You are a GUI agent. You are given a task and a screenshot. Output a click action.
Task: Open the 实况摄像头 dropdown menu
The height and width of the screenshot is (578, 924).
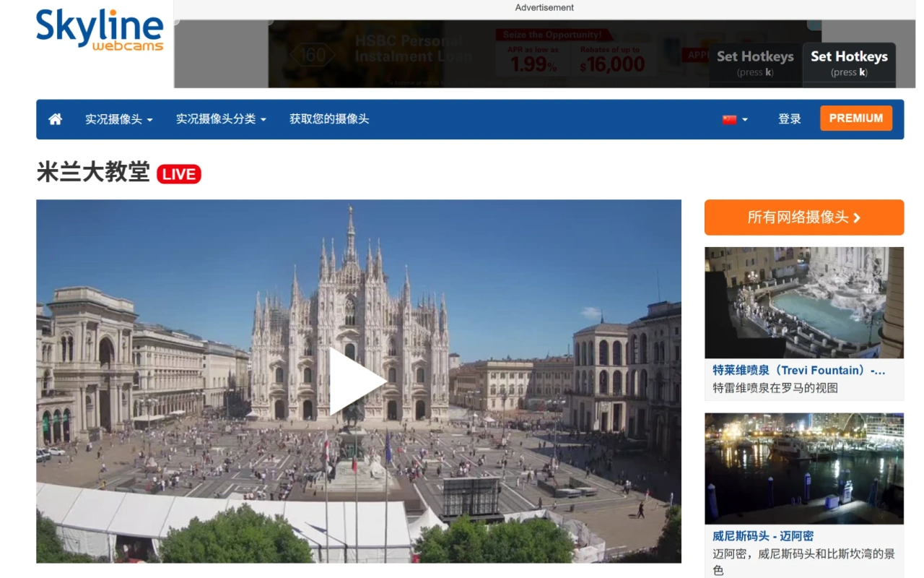click(x=119, y=119)
